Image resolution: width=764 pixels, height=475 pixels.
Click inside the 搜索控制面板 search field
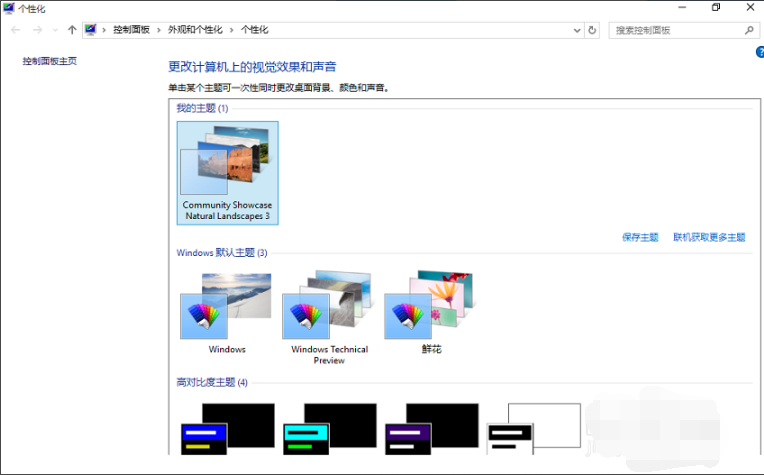point(675,30)
